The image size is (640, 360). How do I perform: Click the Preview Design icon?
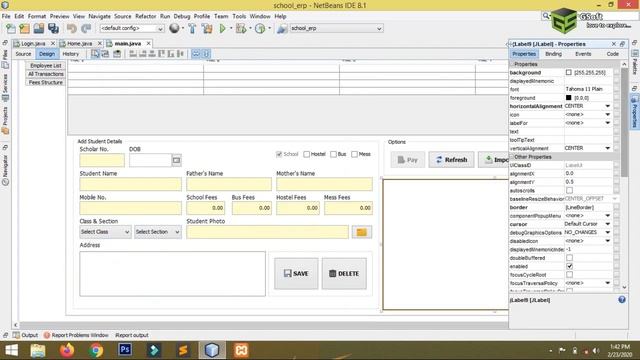click(117, 54)
